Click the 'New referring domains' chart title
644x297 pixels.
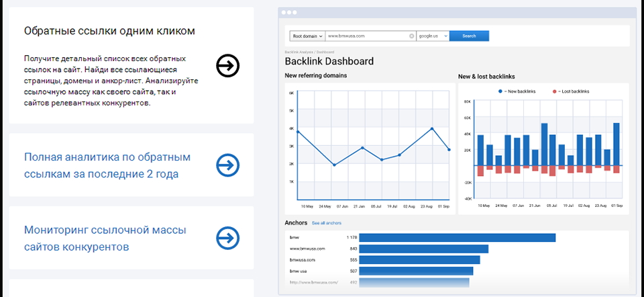316,75
